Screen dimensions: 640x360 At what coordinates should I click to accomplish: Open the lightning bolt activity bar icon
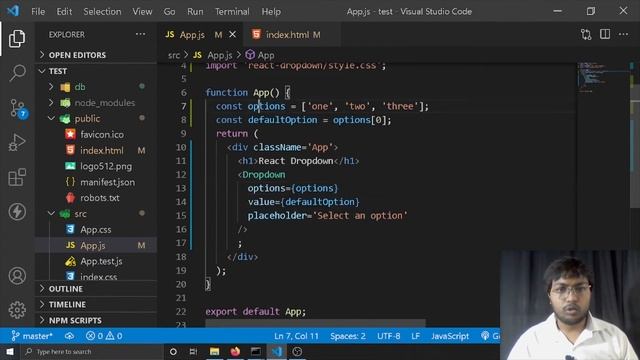point(17,211)
